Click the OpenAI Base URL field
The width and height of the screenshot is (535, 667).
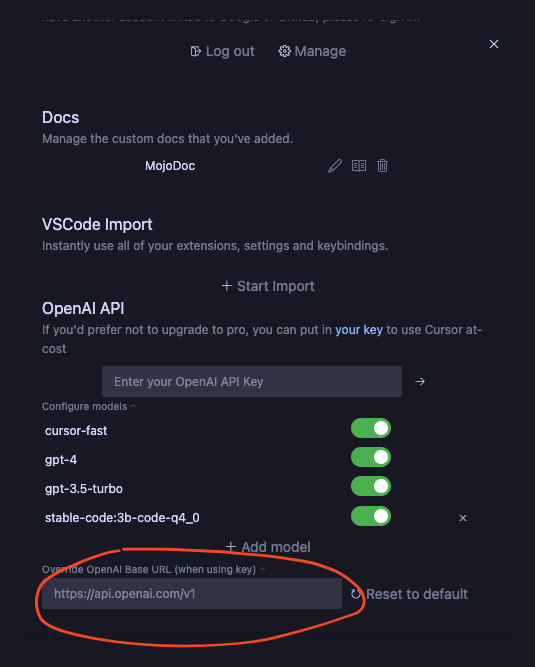[x=192, y=593]
